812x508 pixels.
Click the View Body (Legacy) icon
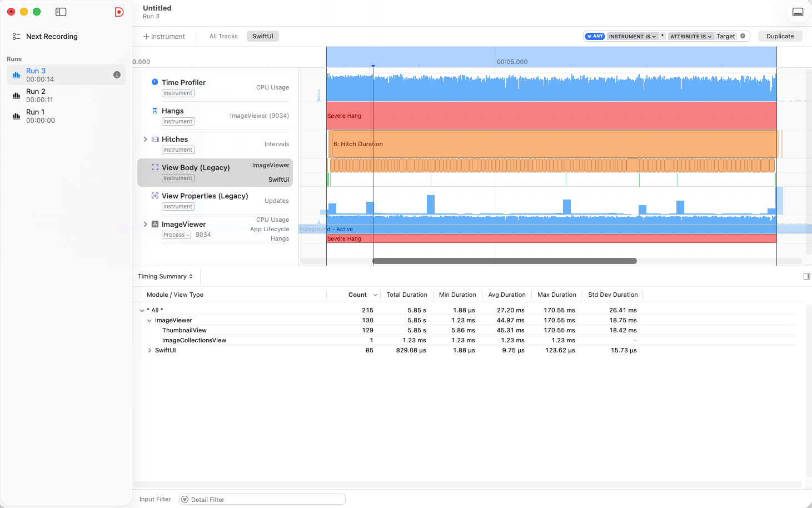tap(155, 167)
